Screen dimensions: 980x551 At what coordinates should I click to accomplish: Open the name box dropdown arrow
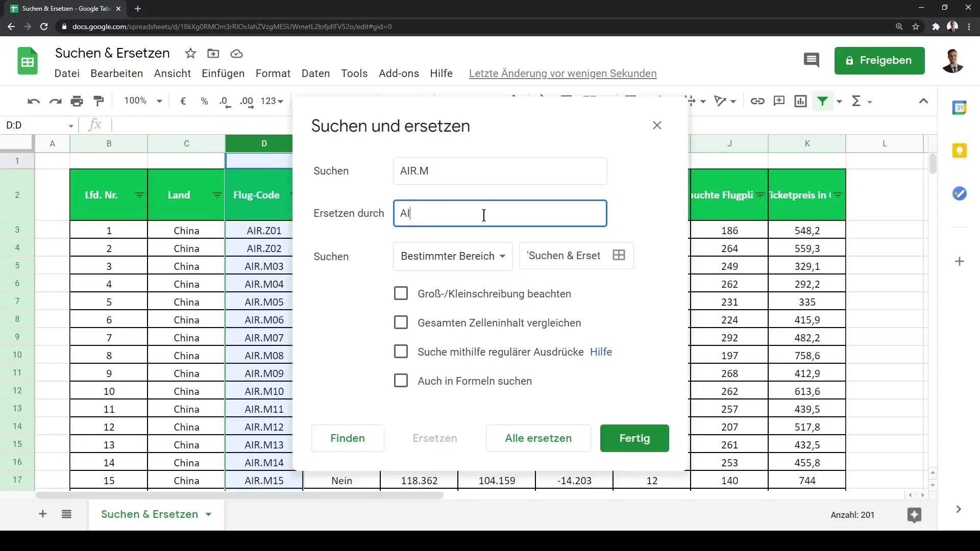tap(71, 126)
